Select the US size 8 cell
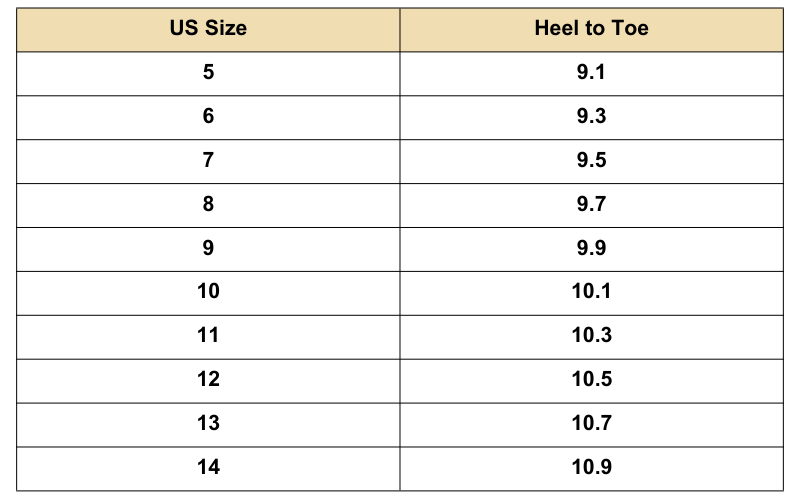Viewport: 800px width, 500px height. (x=208, y=204)
